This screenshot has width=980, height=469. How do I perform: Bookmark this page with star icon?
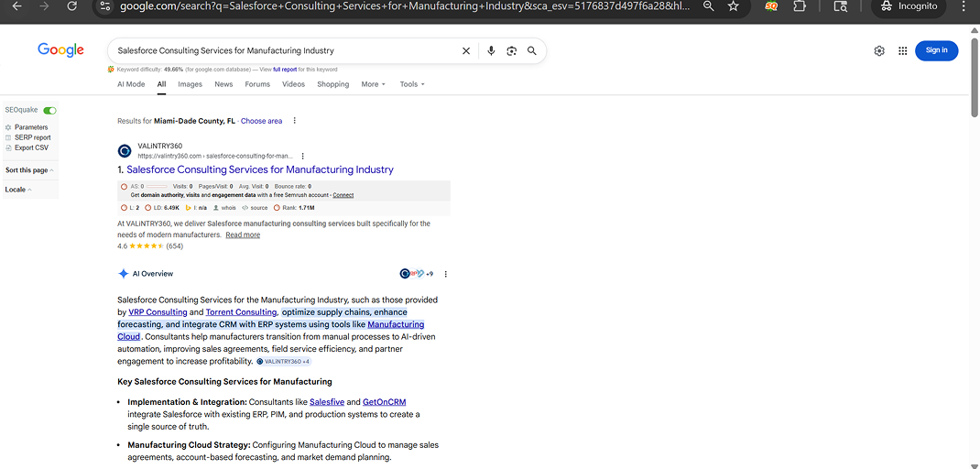coord(734,6)
